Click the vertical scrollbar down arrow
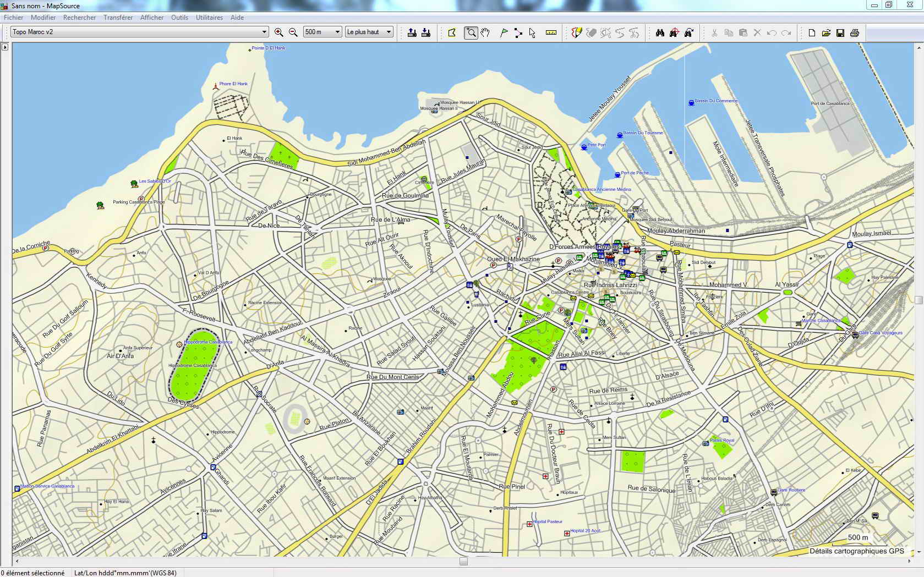This screenshot has height=577, width=924. coord(918,552)
